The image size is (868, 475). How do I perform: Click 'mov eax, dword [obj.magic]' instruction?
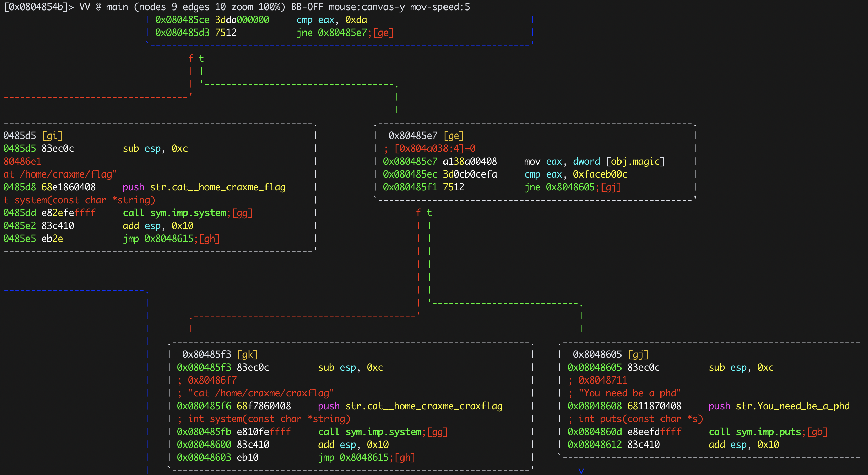594,162
